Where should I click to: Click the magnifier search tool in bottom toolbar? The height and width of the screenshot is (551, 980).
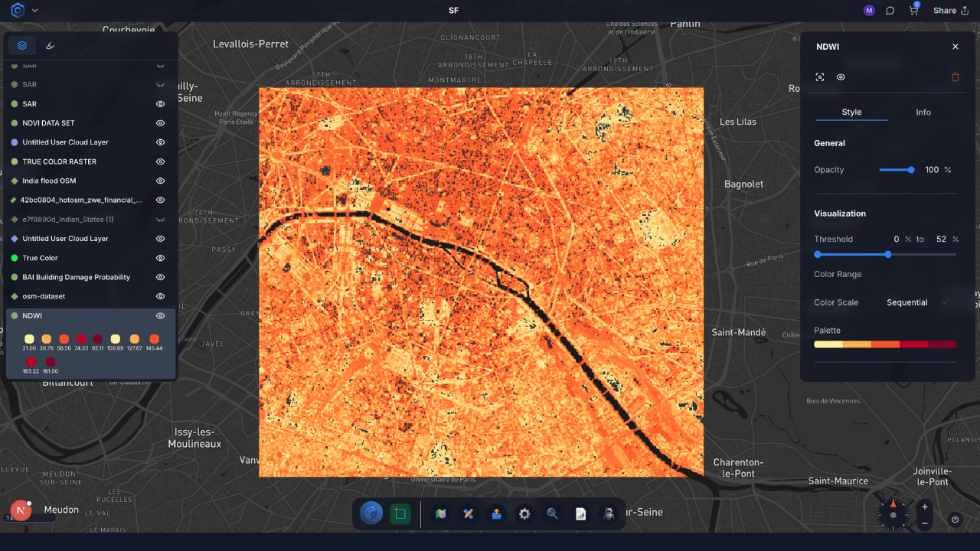coord(552,514)
